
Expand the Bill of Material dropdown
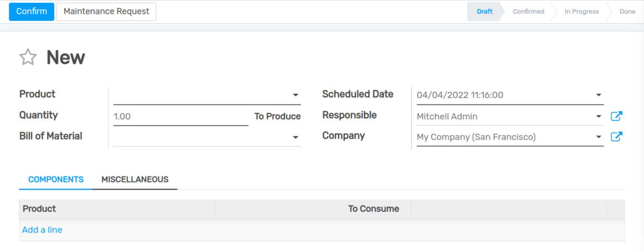(295, 137)
